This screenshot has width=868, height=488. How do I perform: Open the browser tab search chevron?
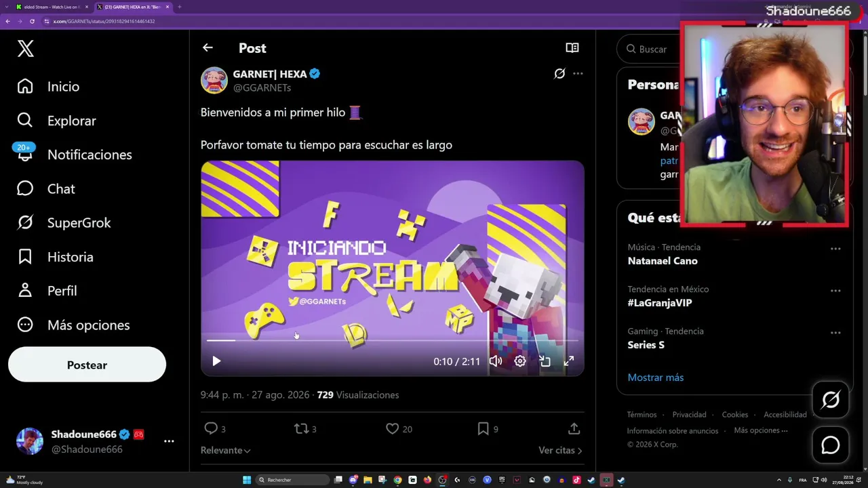click(6, 7)
